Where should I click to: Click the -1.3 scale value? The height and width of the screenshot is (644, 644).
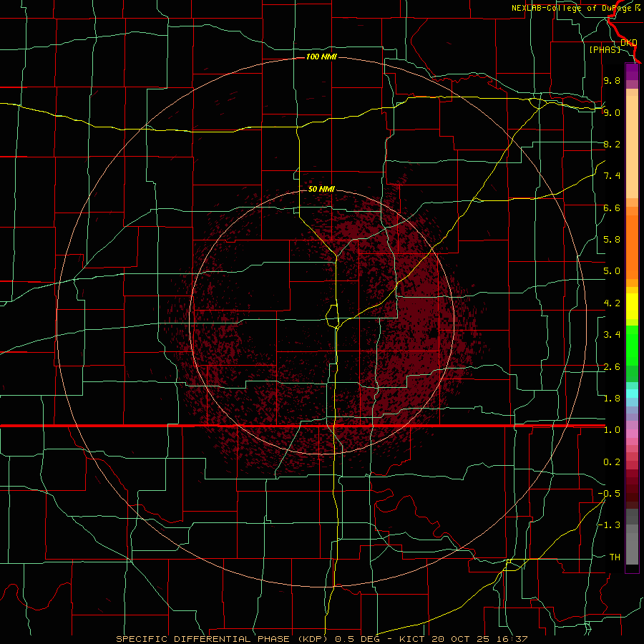pyautogui.click(x=609, y=525)
